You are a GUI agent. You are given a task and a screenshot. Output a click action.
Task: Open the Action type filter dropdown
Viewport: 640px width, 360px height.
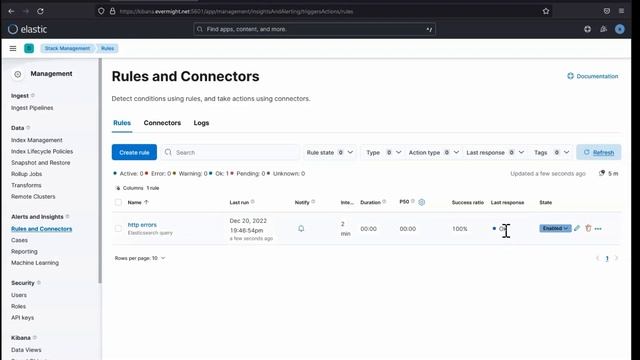(x=433, y=152)
